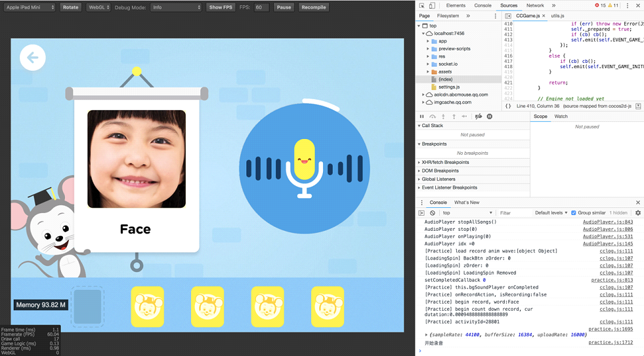
Task: Click the clear console icon
Action: pyautogui.click(x=433, y=213)
